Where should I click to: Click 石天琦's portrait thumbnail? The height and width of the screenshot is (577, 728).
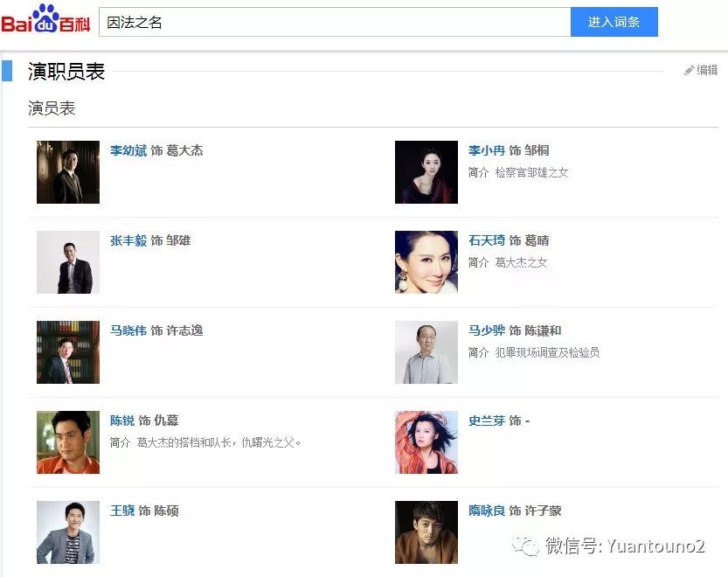426,262
